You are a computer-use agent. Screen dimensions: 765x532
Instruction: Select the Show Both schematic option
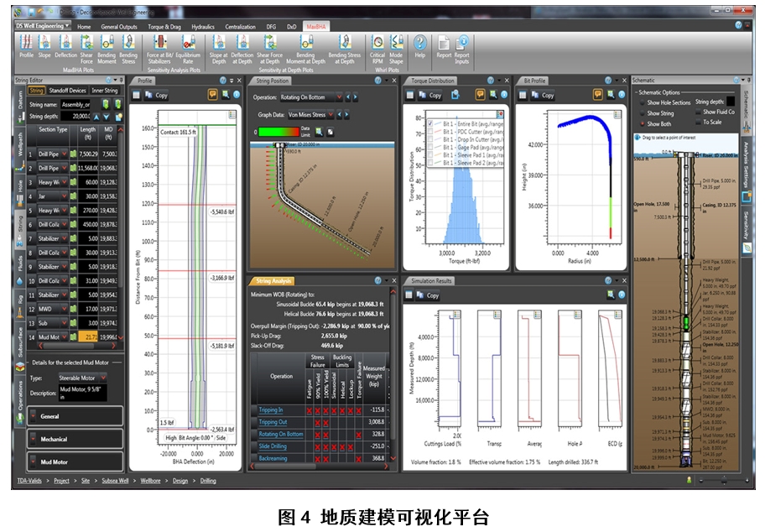tap(642, 124)
